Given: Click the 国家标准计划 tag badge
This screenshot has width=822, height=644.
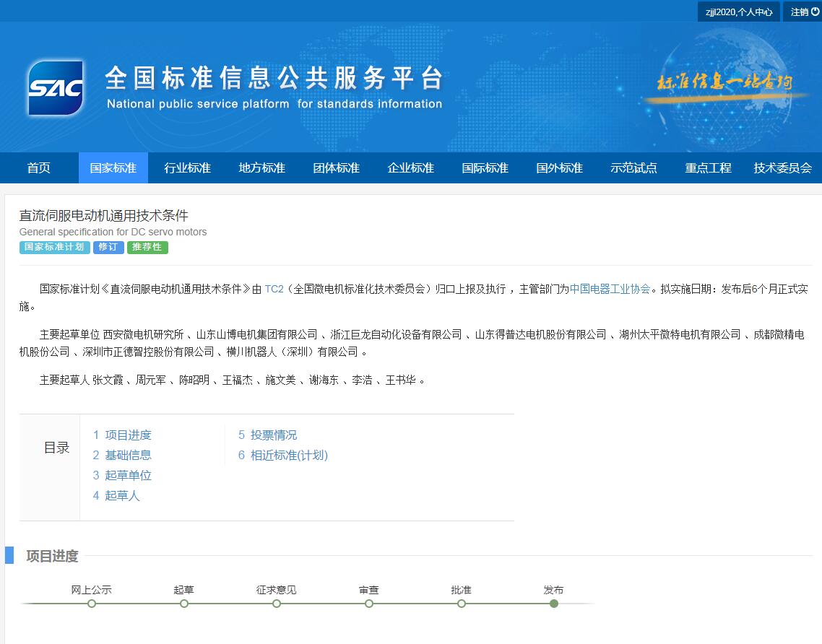Looking at the screenshot, I should (x=54, y=247).
